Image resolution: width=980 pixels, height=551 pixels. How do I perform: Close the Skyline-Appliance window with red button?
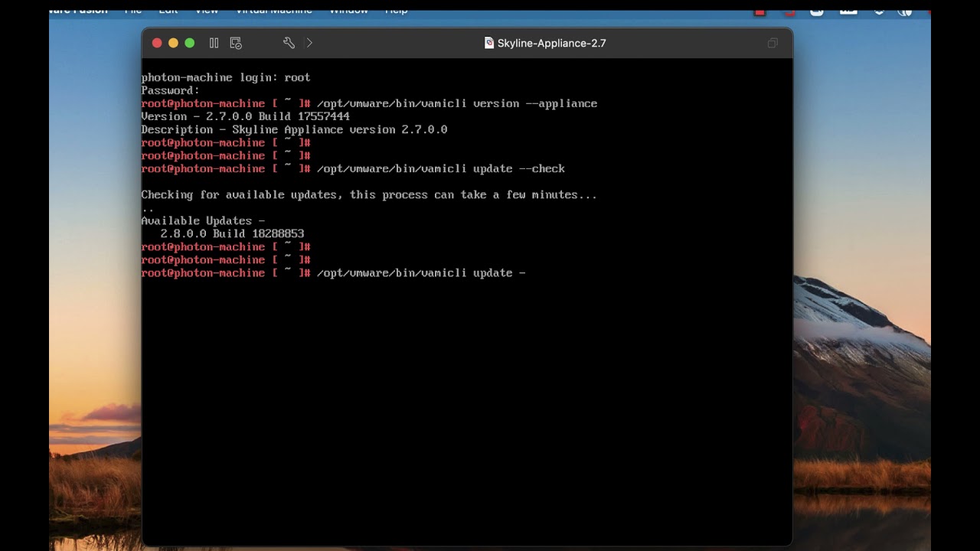pyautogui.click(x=157, y=43)
